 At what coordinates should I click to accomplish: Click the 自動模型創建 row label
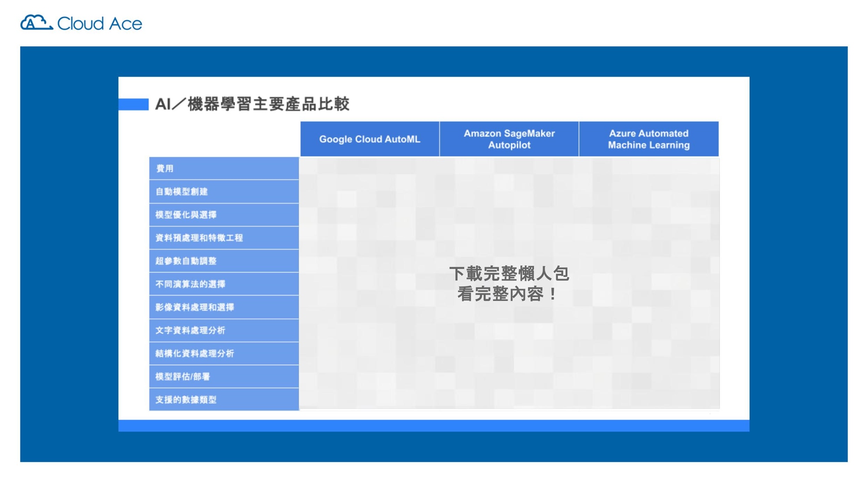point(181,192)
